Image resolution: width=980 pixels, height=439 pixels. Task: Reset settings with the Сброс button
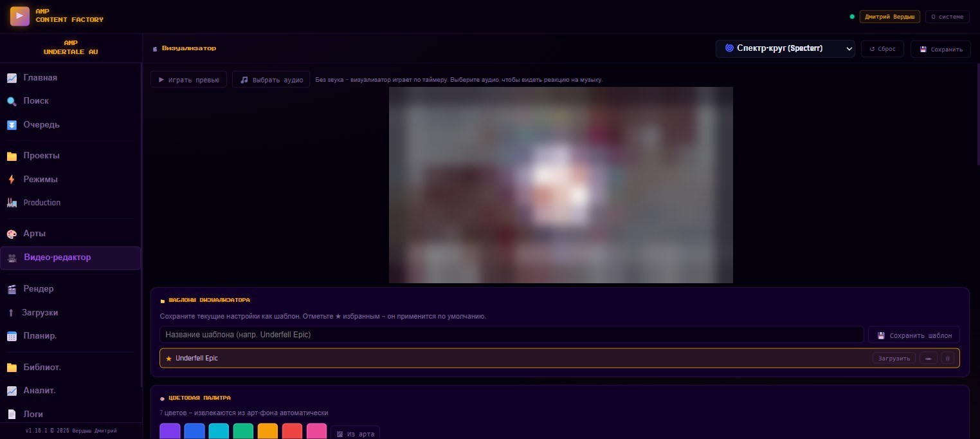click(882, 49)
